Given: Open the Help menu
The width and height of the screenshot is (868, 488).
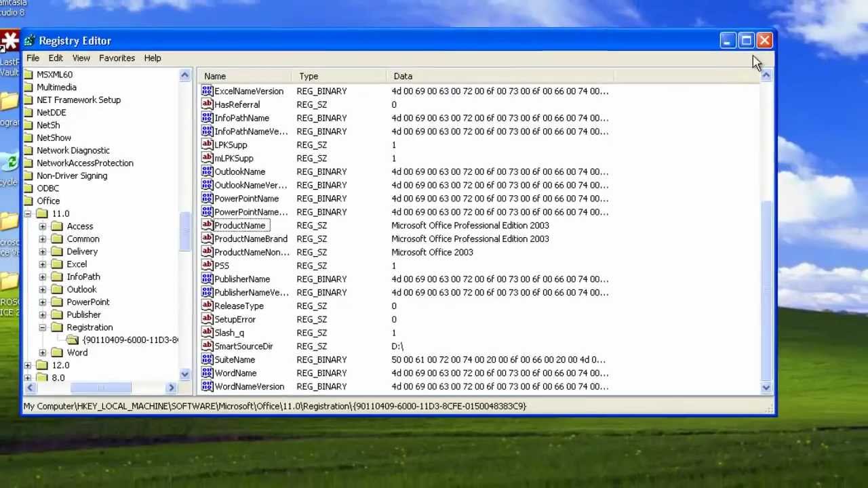Looking at the screenshot, I should click(153, 58).
